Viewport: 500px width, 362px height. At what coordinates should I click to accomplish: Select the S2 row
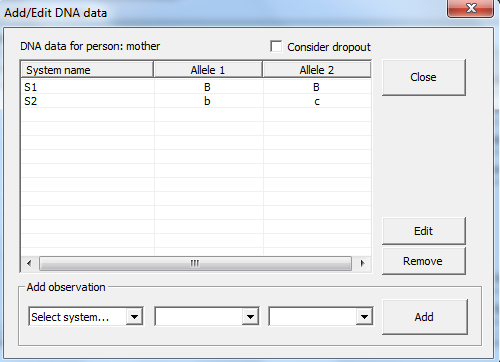tap(196, 101)
